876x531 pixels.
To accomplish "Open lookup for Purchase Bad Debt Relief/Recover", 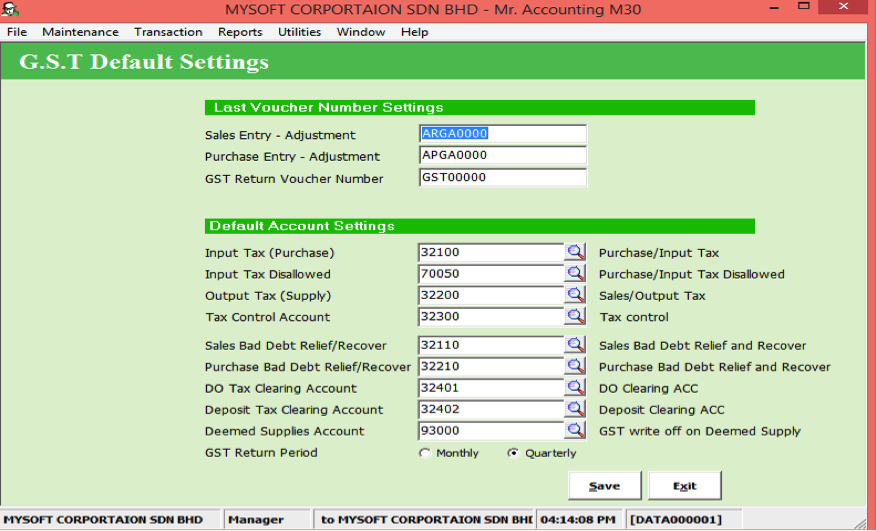I will tap(576, 367).
